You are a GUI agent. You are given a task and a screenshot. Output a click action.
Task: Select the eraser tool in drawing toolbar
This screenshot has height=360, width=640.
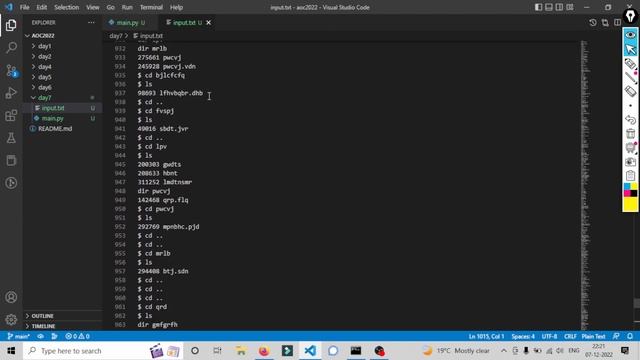pyautogui.click(x=630, y=91)
